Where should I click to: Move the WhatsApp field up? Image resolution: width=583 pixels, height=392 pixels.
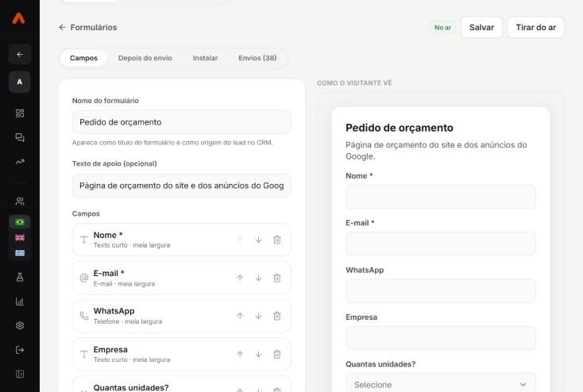(x=240, y=316)
